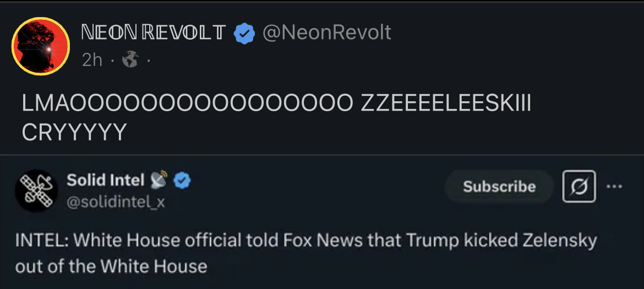
Task: Open the @solidintel_x handle link
Action: [x=116, y=202]
